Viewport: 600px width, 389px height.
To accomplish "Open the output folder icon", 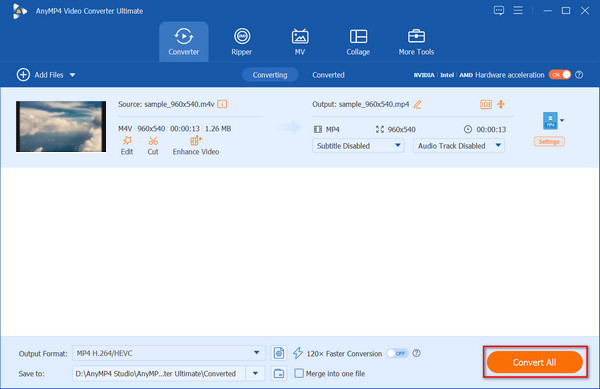I will [x=279, y=373].
